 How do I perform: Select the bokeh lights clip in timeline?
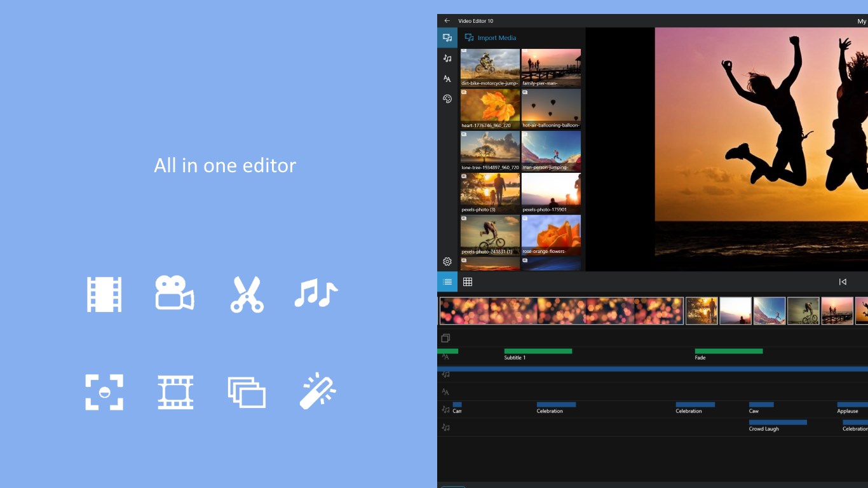[562, 311]
